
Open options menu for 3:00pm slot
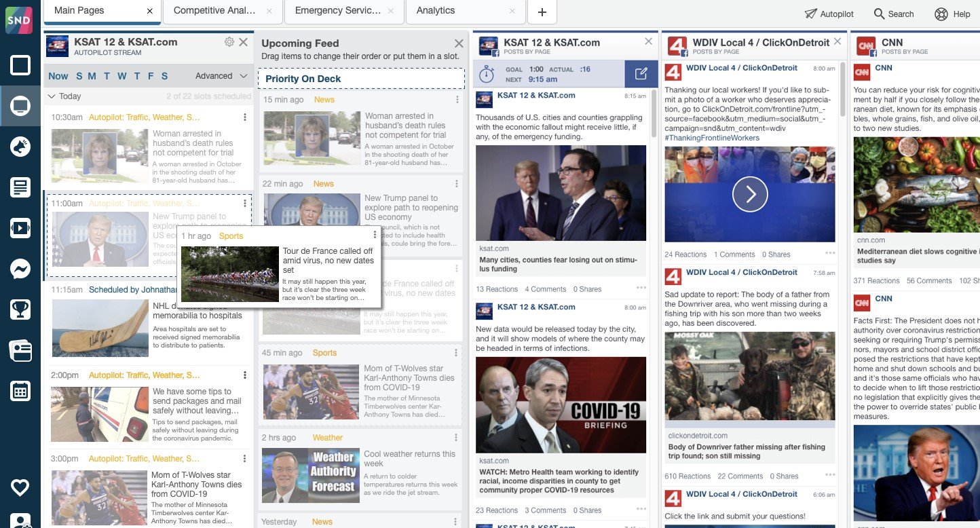tap(245, 459)
